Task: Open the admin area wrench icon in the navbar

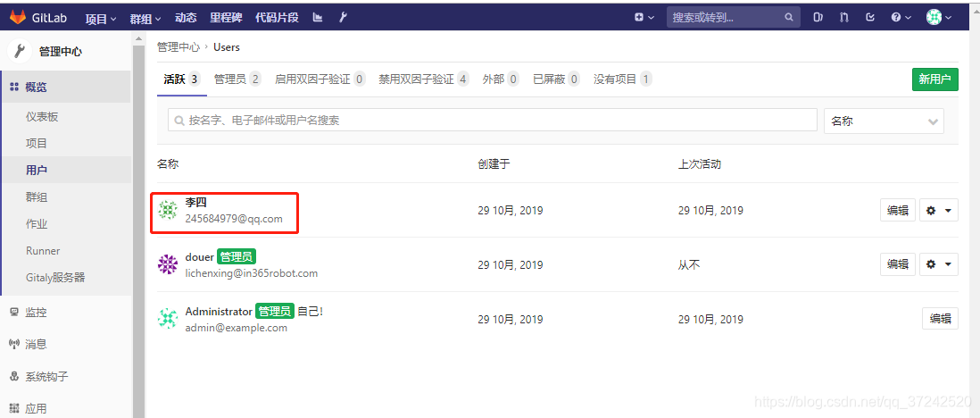Action: tap(343, 18)
